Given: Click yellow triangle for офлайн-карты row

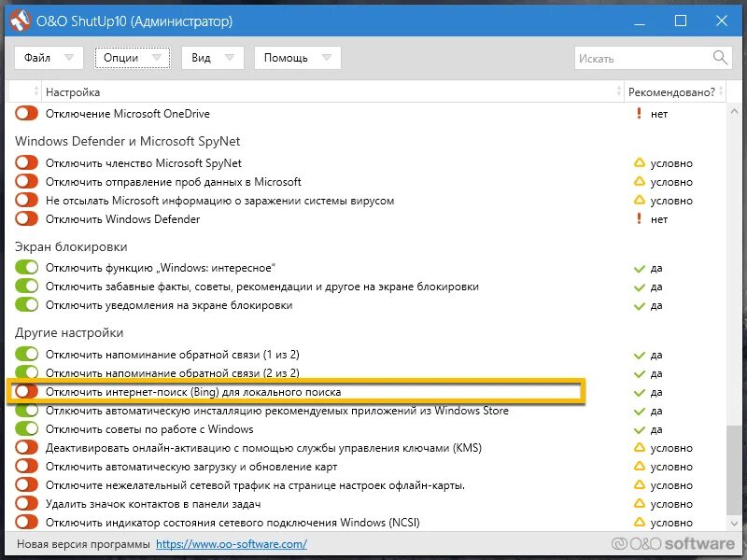Looking at the screenshot, I should click(x=639, y=484).
